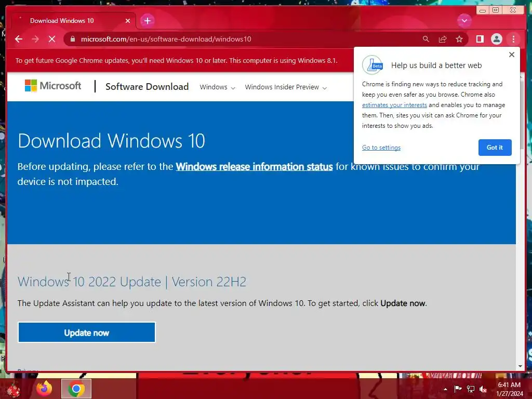This screenshot has height=399, width=532.
Task: Go back to the previous page
Action: pos(19,39)
